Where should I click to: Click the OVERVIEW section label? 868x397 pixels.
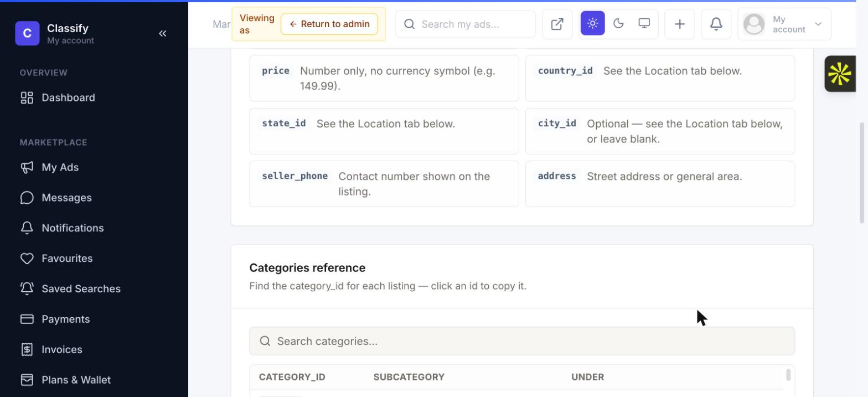pyautogui.click(x=44, y=73)
